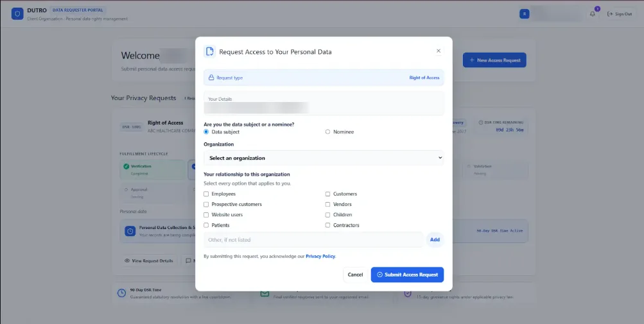644x324 pixels.
Task: Check the Vendors checkbox
Action: pos(327,204)
